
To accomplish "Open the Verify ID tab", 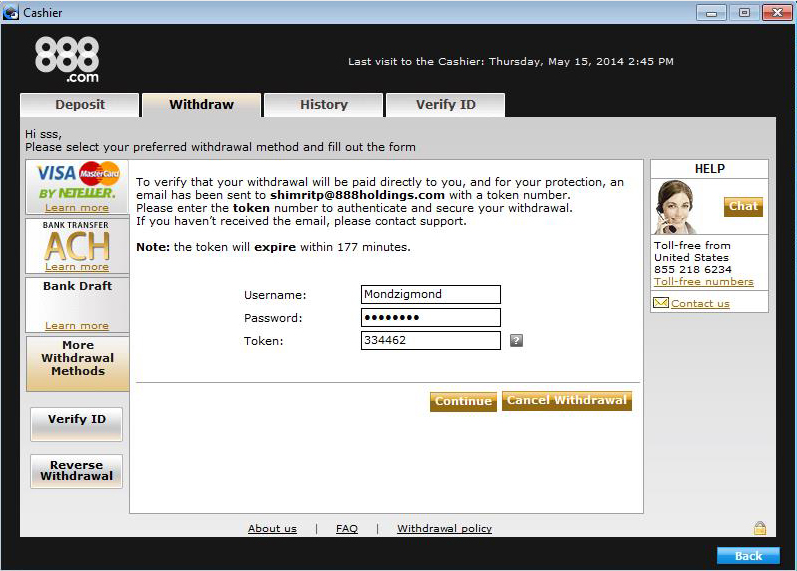I will [x=446, y=105].
